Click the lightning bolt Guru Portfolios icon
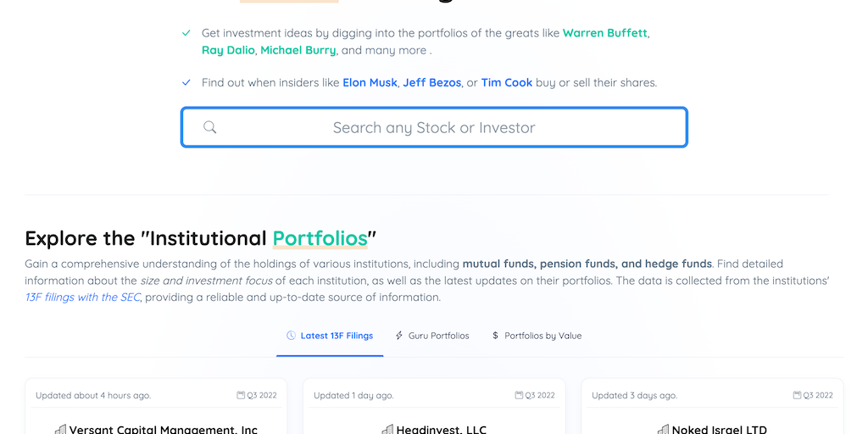 pos(399,336)
